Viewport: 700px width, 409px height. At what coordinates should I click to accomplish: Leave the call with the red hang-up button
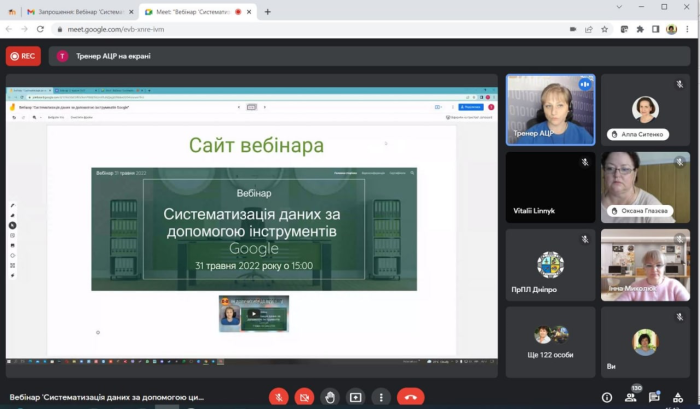pyautogui.click(x=411, y=397)
